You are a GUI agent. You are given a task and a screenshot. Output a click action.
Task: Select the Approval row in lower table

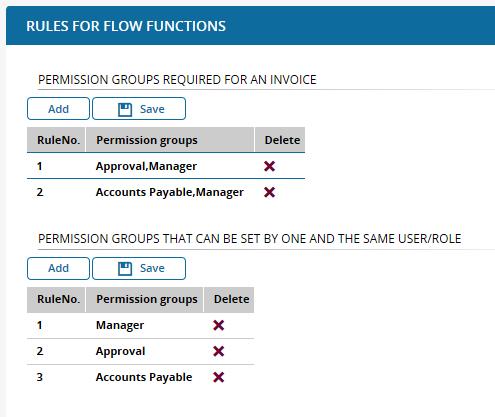140,351
